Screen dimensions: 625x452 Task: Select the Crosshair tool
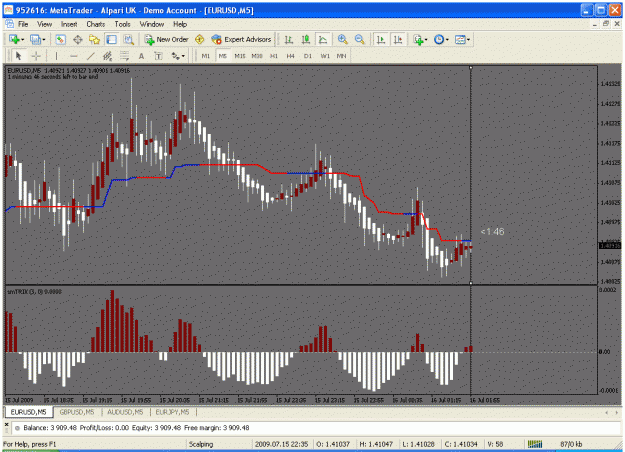coord(36,56)
